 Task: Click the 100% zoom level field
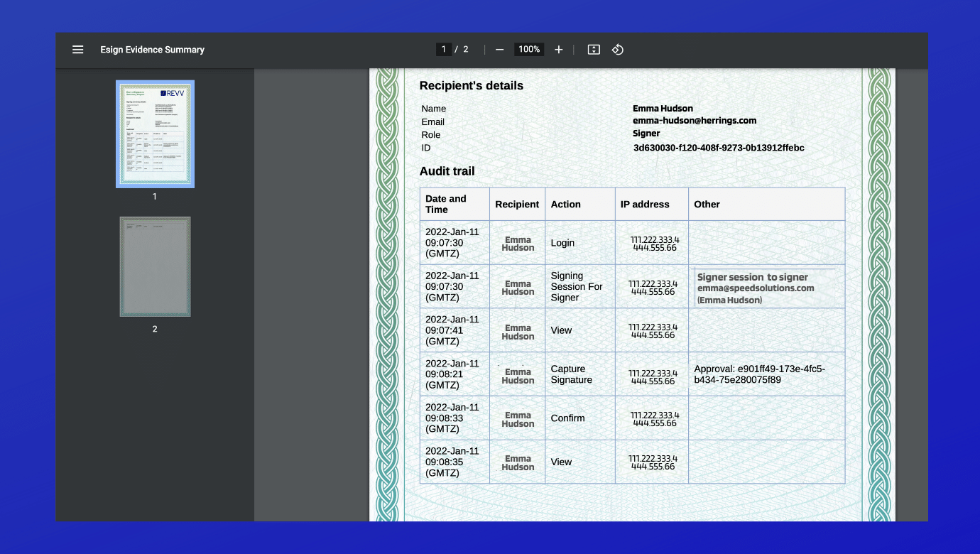click(x=528, y=50)
